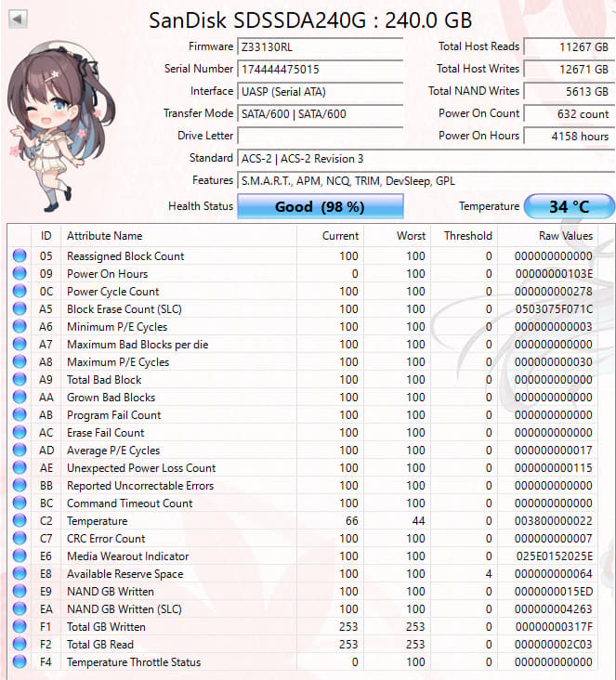Click raw value 00000000103E for Power On Hours
The height and width of the screenshot is (680, 616).
click(x=554, y=274)
